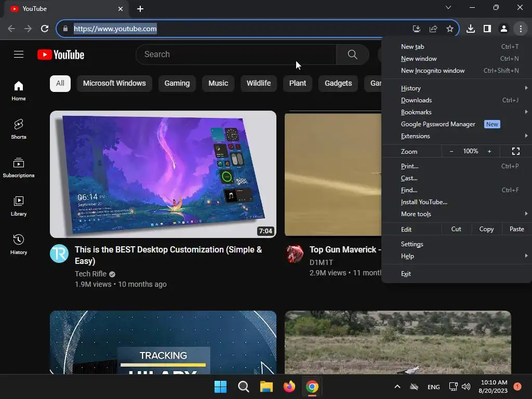Select the All filter chip
The width and height of the screenshot is (532, 399).
click(x=60, y=84)
